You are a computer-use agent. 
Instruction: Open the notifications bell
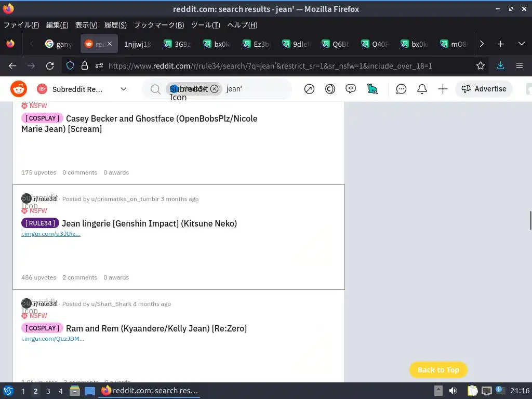[422, 89]
